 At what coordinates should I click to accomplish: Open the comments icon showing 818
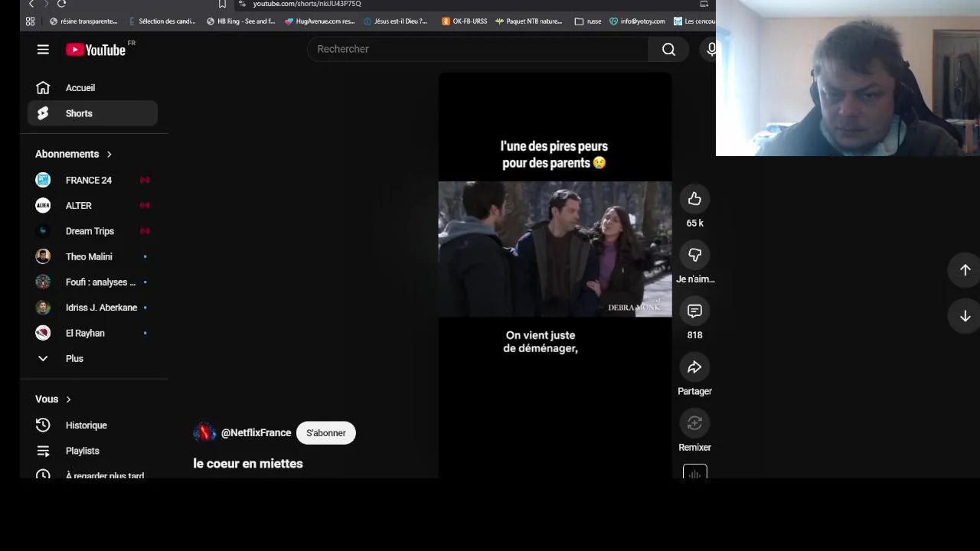[x=694, y=311]
